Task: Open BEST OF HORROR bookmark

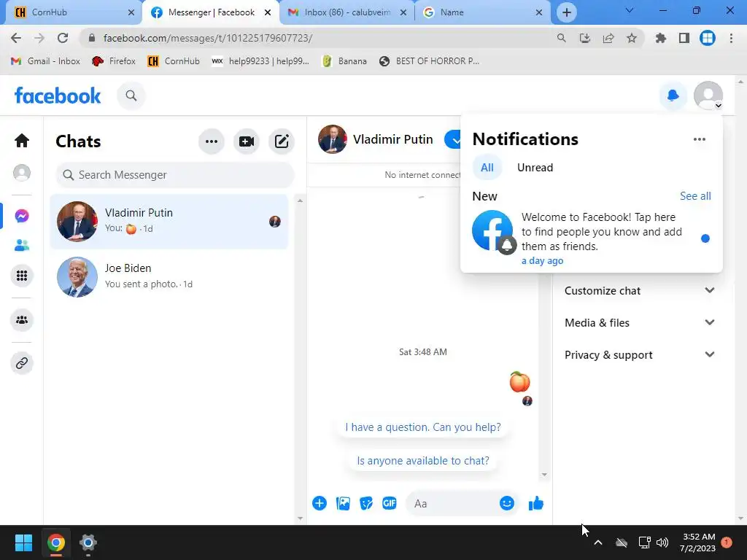Action: pyautogui.click(x=429, y=61)
